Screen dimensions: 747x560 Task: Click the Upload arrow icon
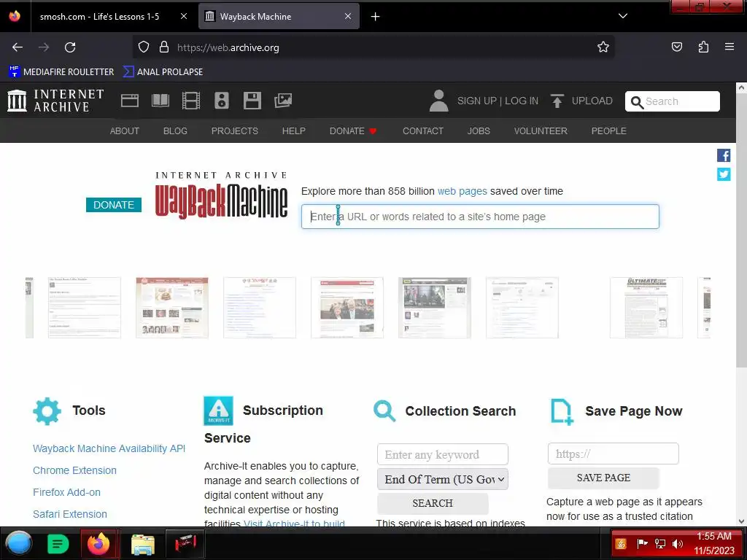pos(557,101)
